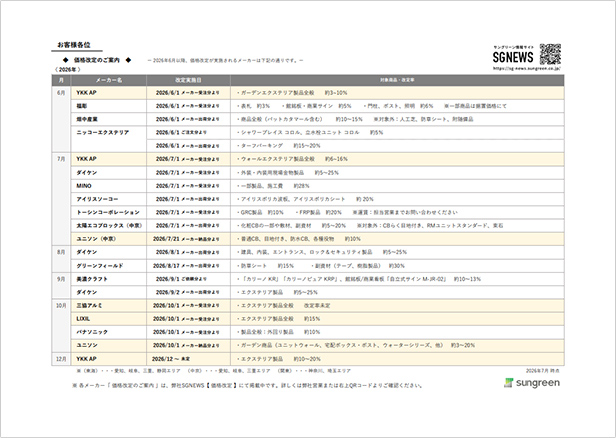Click the 一部製品、施工費 約28% cell
This screenshot has height=438, width=616.
tap(397, 186)
